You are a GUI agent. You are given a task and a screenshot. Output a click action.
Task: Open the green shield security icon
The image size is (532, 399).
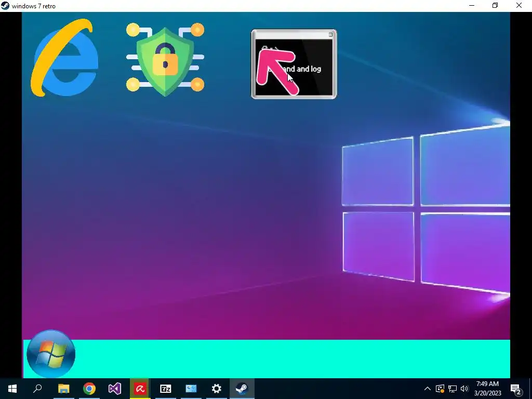point(165,60)
